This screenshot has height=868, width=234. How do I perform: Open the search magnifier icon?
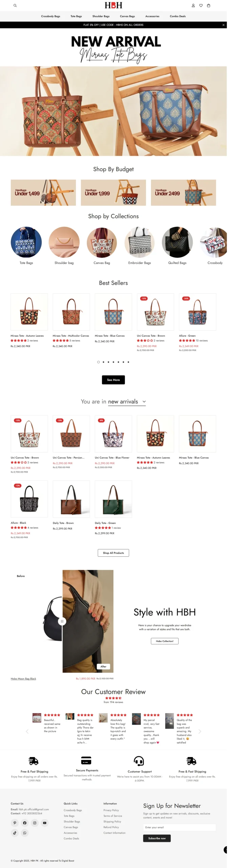coord(15,5)
